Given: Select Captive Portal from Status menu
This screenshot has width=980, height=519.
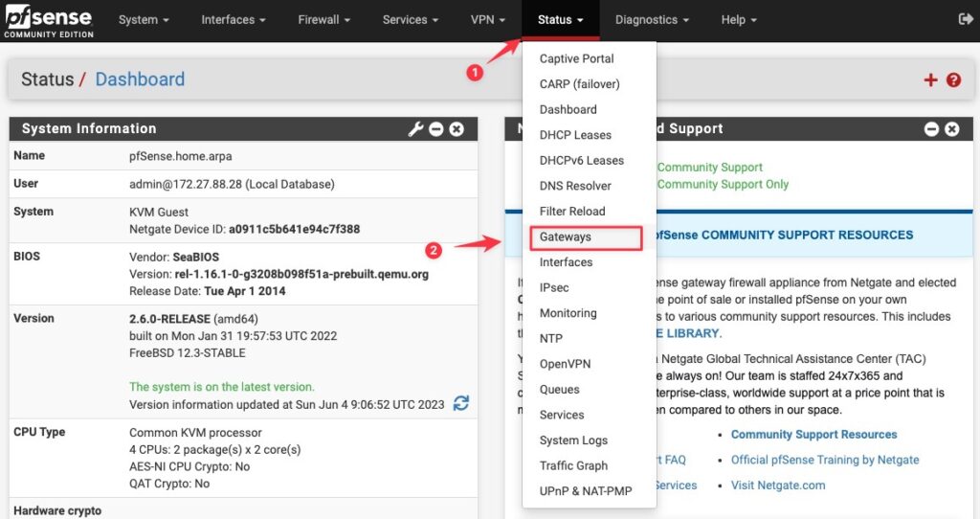Looking at the screenshot, I should [x=590, y=58].
